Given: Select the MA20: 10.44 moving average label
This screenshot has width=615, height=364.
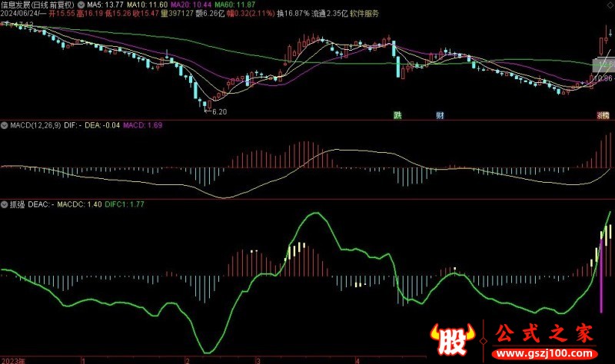Looking at the screenshot, I should [x=191, y=5].
